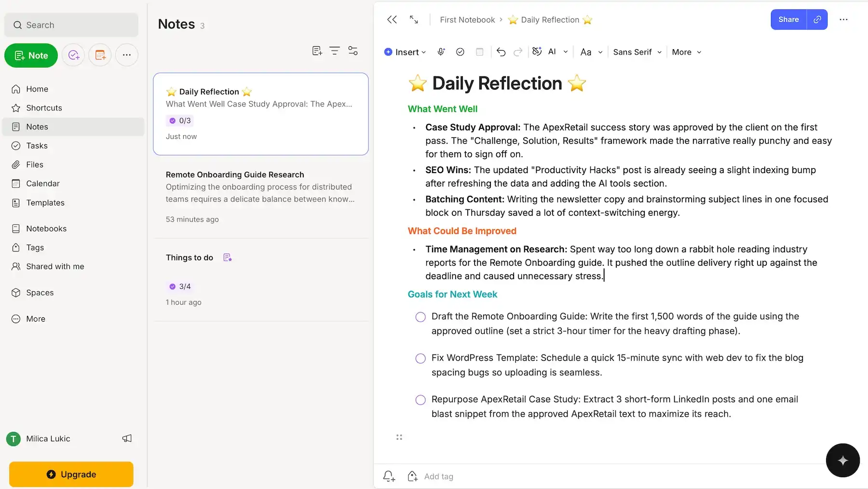Open note actions ellipsis menu
The width and height of the screenshot is (868, 489).
(x=843, y=20)
